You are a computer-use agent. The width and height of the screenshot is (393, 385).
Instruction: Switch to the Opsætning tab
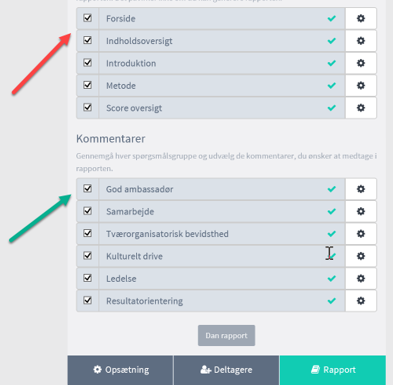120,370
